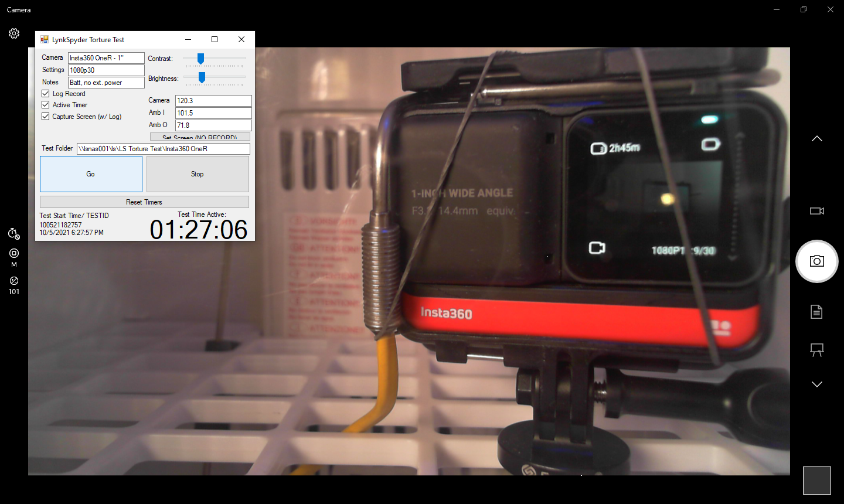Toggle Capture Screen (w/ Log) off
This screenshot has width=844, height=504.
coord(45,116)
